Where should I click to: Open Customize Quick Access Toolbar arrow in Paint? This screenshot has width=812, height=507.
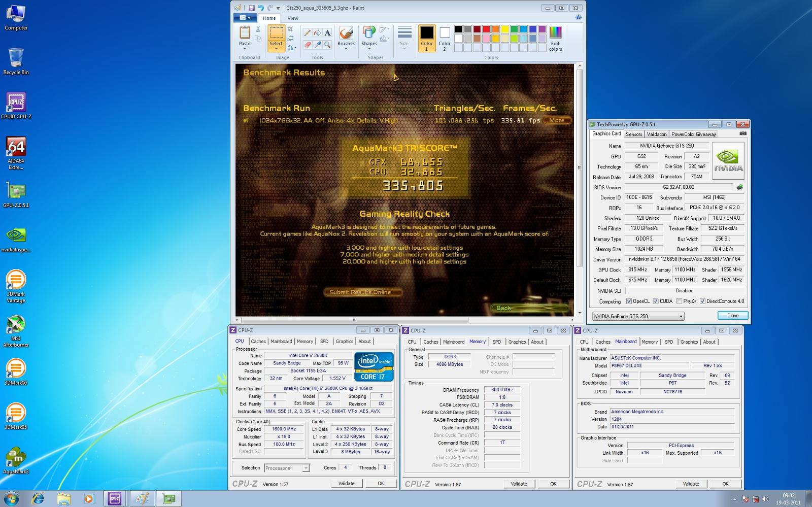point(278,9)
